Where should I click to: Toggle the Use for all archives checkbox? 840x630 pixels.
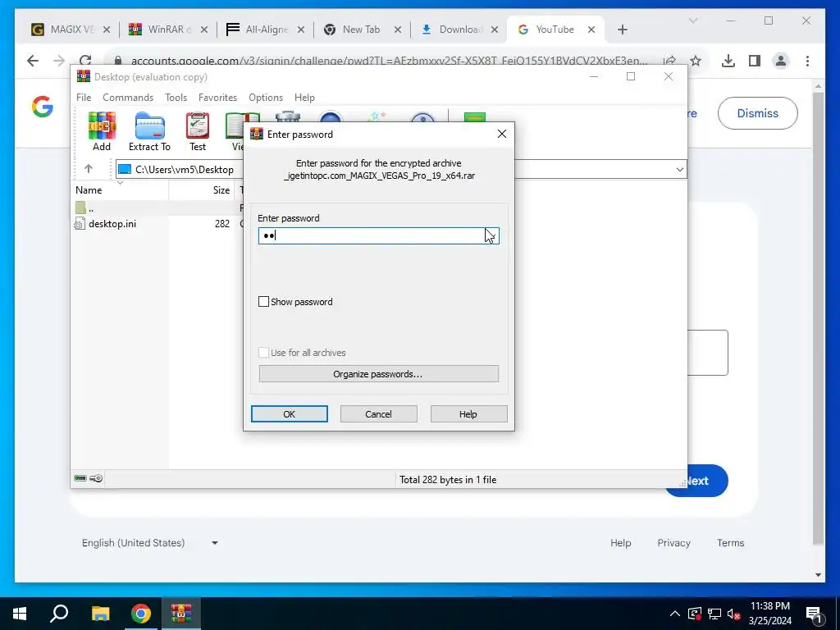263,353
